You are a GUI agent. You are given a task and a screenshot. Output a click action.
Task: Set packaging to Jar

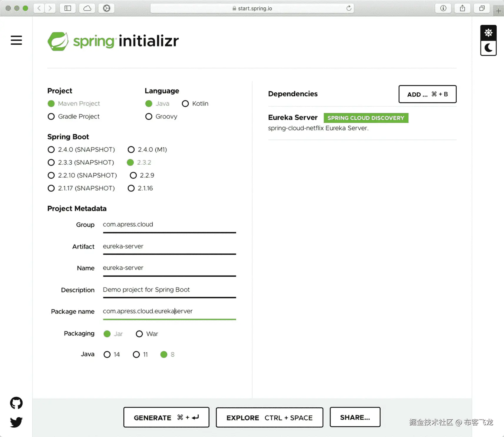[x=113, y=334]
